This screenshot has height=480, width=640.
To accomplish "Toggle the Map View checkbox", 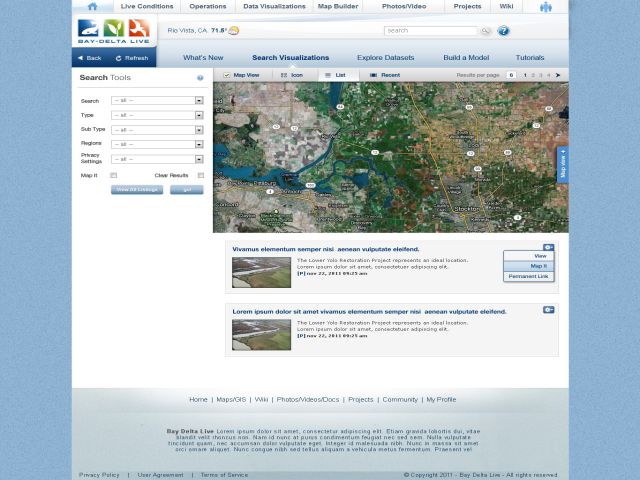I will 227,75.
